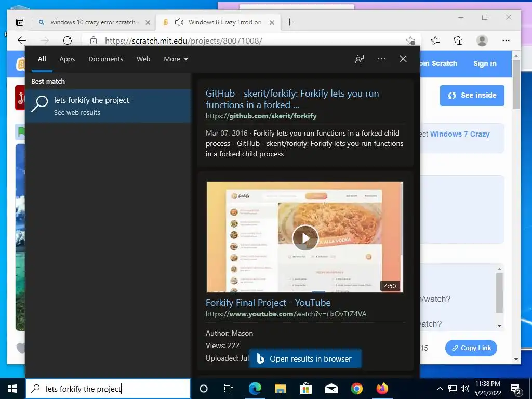Viewport: 532px width, 399px height.
Task: Open Microsoft Edge taskbar icon
Action: click(255, 389)
